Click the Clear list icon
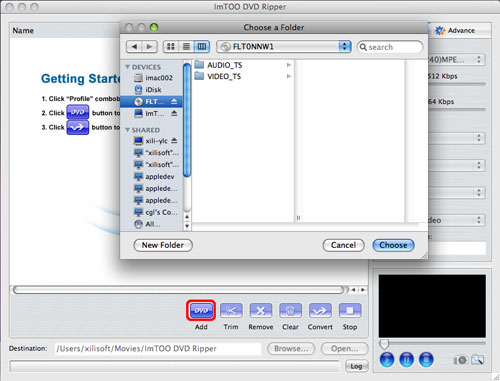The width and height of the screenshot is (500, 381). pos(290,310)
